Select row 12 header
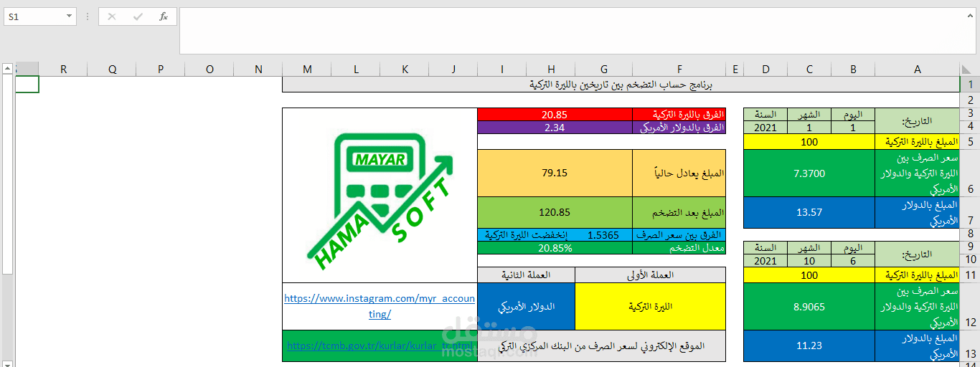This screenshot has height=367, width=980. point(969,306)
